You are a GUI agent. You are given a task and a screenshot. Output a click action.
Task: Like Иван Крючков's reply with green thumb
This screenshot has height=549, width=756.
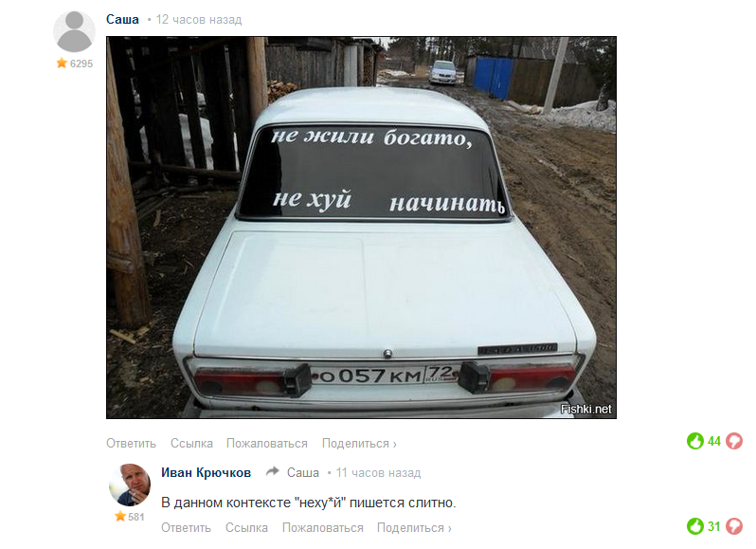(694, 526)
